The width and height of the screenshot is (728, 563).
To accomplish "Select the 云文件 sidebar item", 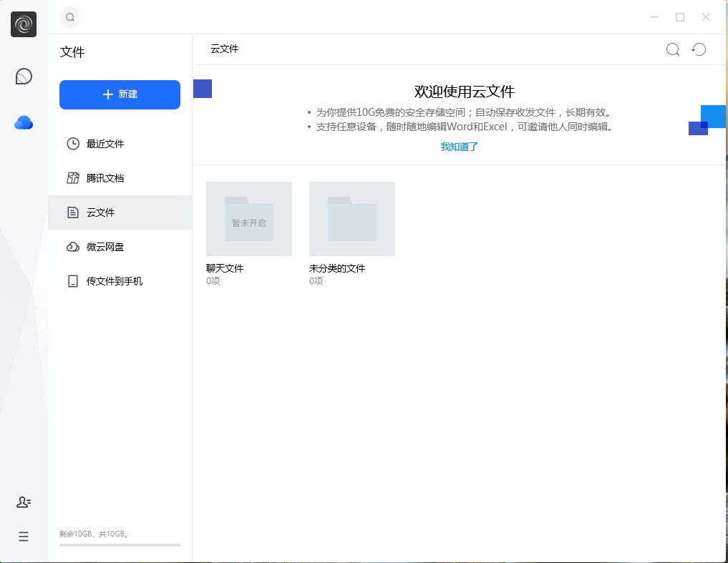I will tap(120, 212).
